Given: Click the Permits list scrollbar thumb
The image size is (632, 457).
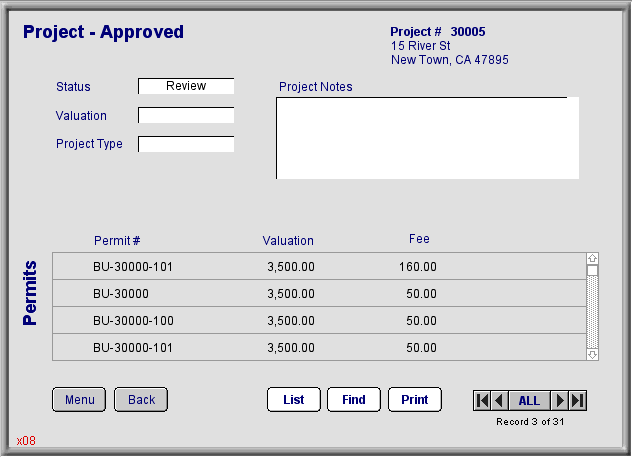Looking at the screenshot, I should [592, 270].
